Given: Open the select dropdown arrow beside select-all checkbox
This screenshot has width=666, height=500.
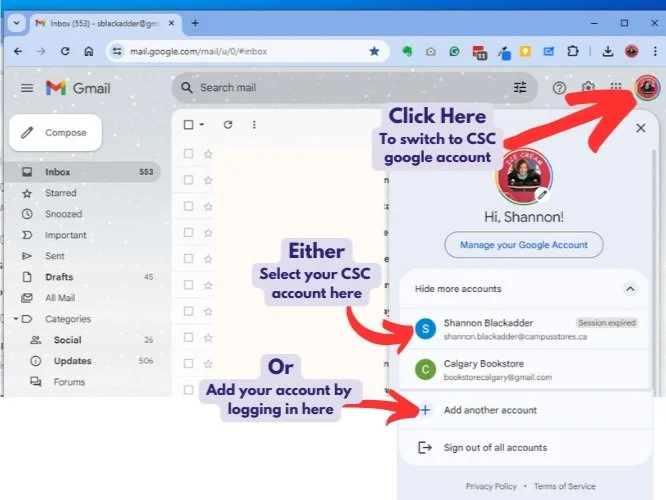Looking at the screenshot, I should [202, 124].
